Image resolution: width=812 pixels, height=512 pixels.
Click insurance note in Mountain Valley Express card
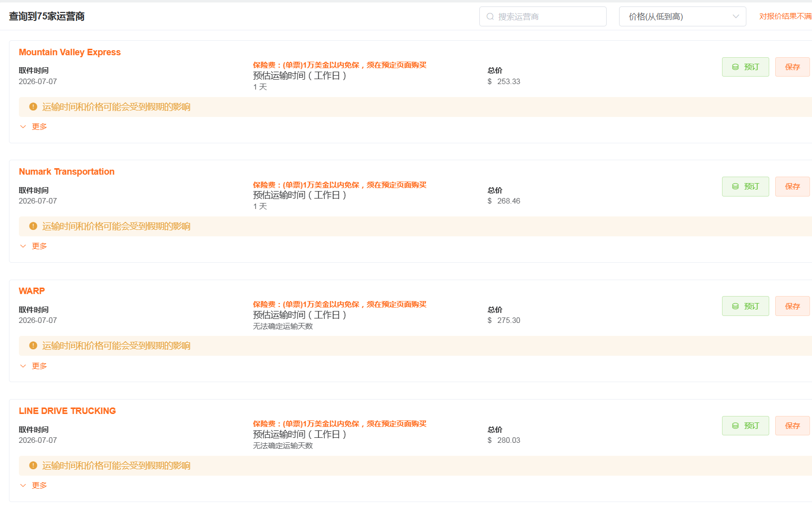340,65
